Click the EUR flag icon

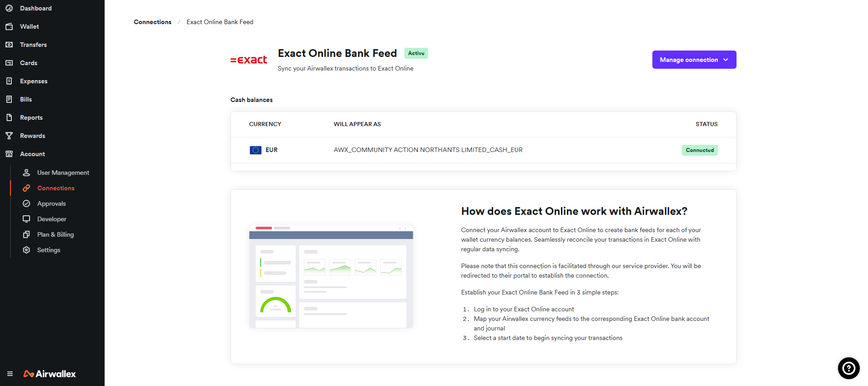pos(256,150)
